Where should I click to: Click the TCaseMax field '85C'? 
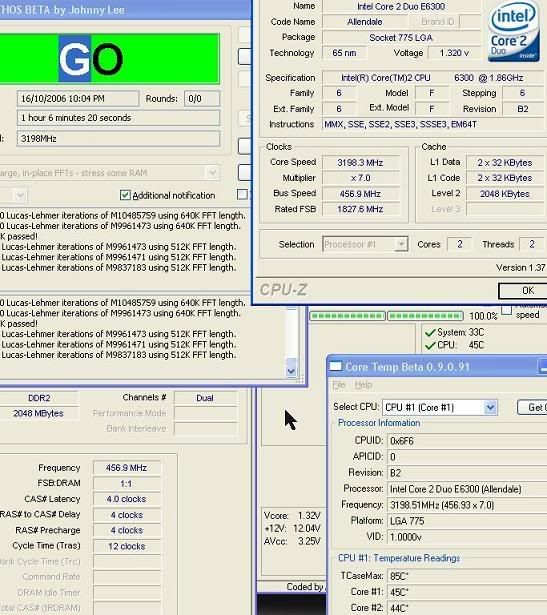(x=467, y=576)
